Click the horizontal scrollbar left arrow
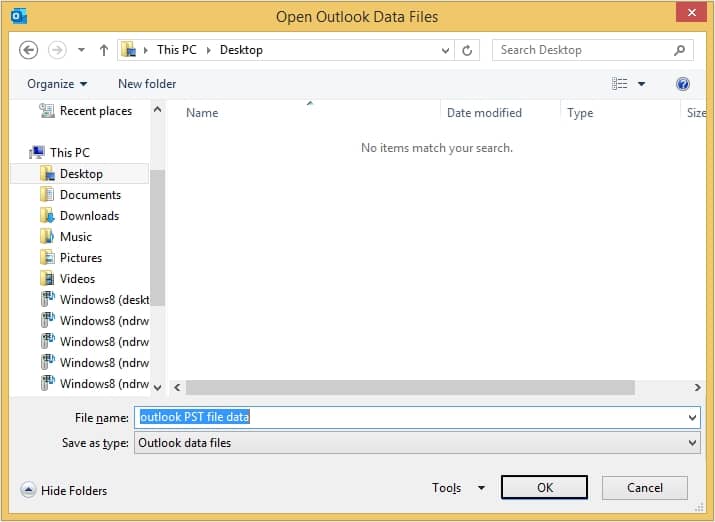Image resolution: width=715 pixels, height=522 pixels. tap(177, 388)
